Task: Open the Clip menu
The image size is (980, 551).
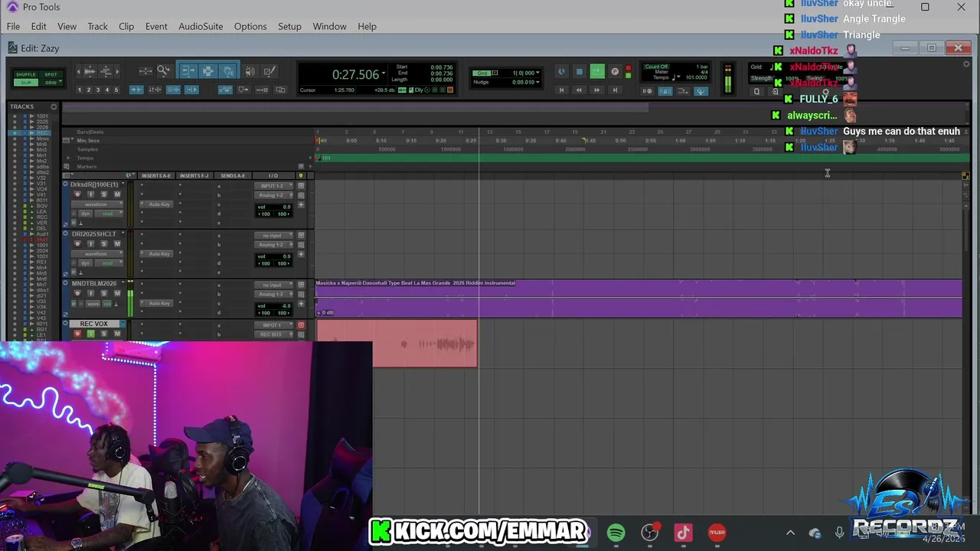Action: pos(126,26)
